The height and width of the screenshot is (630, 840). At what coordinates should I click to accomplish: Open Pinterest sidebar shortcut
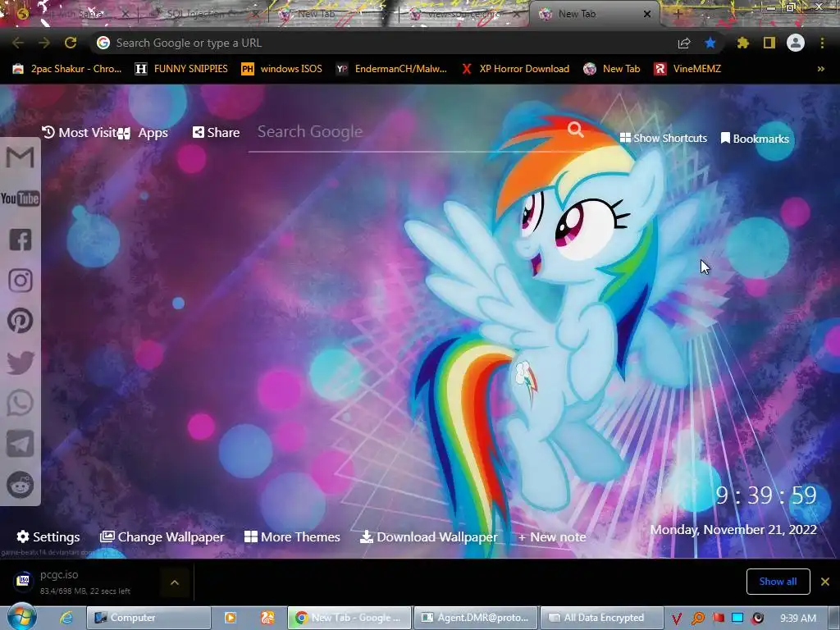tap(21, 321)
